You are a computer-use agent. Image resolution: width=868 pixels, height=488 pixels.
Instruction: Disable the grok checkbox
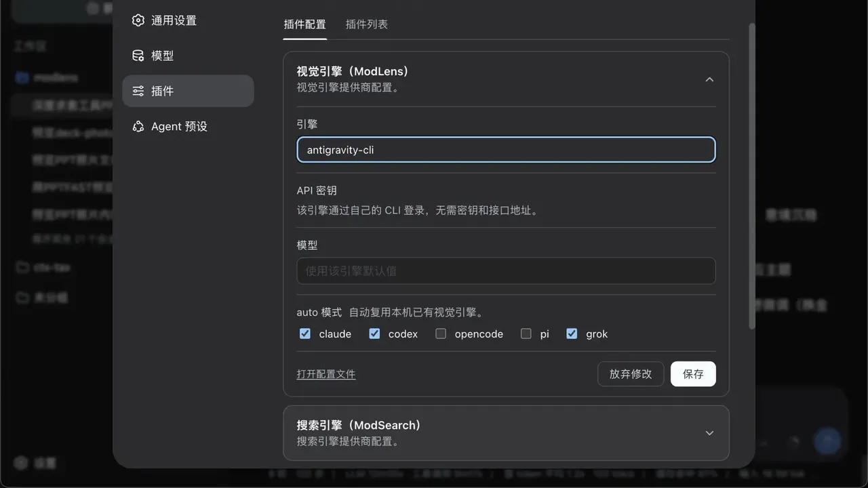[572, 333]
